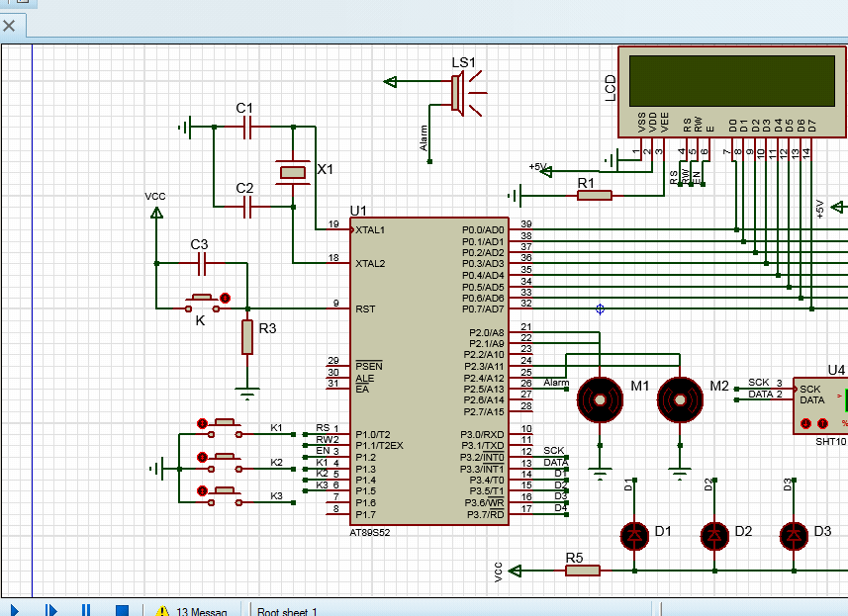Viewport: 848px width, 616px height.
Task: Select resistor R5 near VCC
Action: tap(583, 570)
